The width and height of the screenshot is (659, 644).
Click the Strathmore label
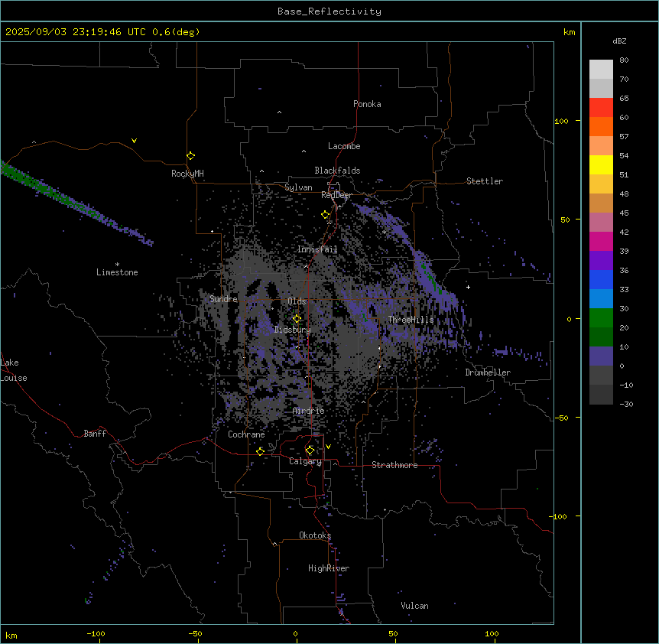[394, 465]
